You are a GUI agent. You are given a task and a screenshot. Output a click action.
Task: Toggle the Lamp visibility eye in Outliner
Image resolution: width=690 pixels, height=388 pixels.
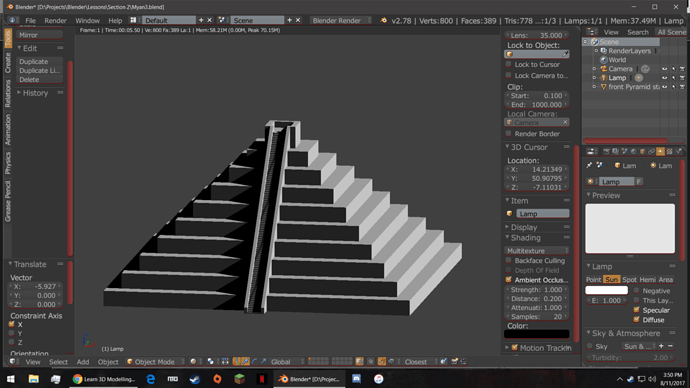[x=664, y=78]
